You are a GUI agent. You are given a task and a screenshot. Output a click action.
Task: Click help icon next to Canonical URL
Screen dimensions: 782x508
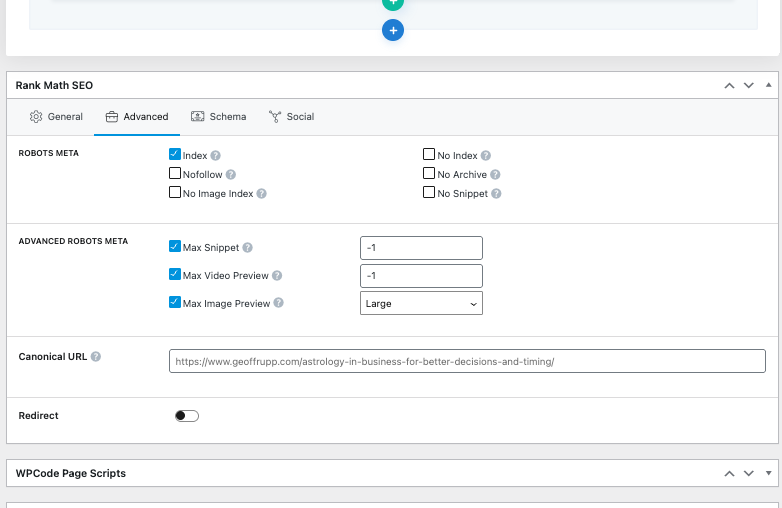[96, 357]
